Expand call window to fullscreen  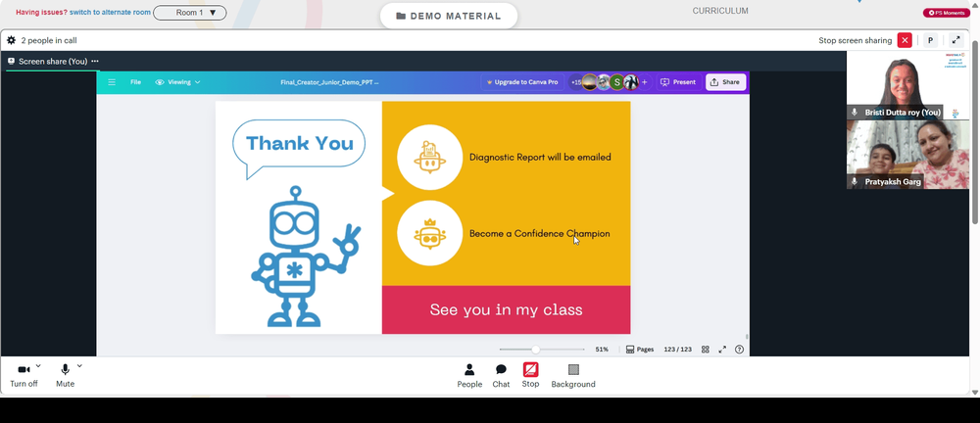[x=955, y=40]
